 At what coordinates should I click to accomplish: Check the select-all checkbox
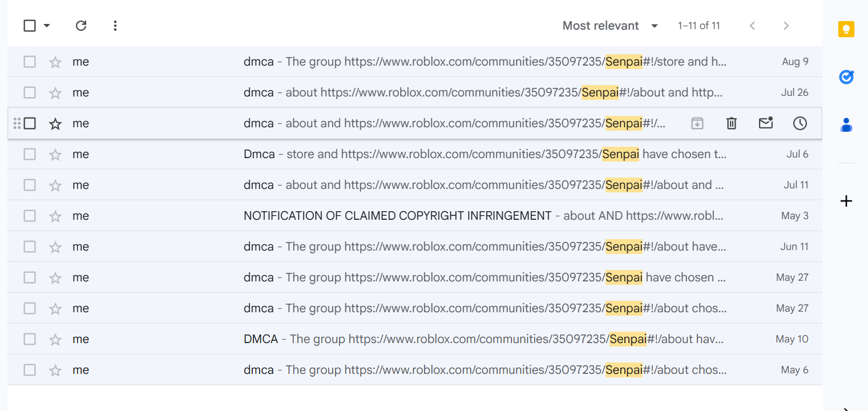30,26
